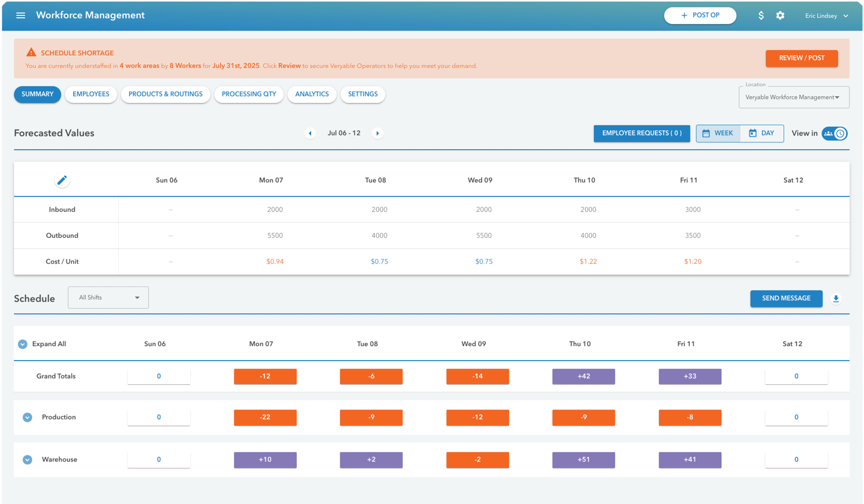Download the schedule via the download icon
This screenshot has width=864, height=504.
[x=836, y=298]
